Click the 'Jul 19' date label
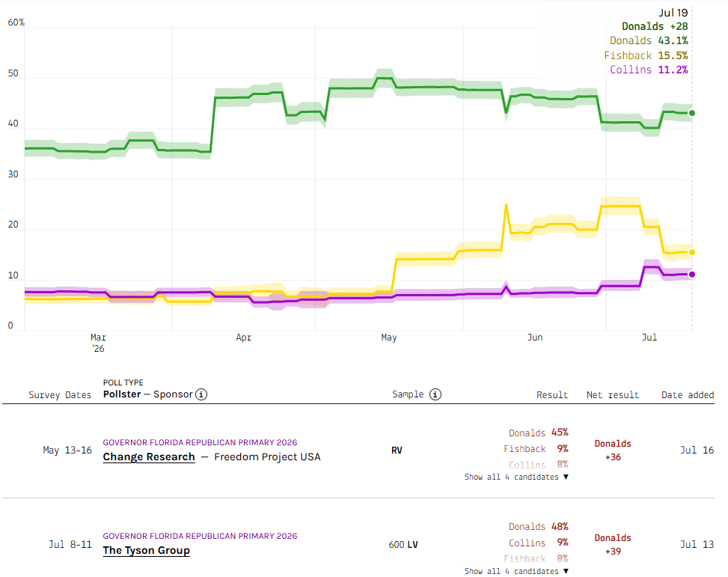The height and width of the screenshot is (577, 728). [673, 13]
